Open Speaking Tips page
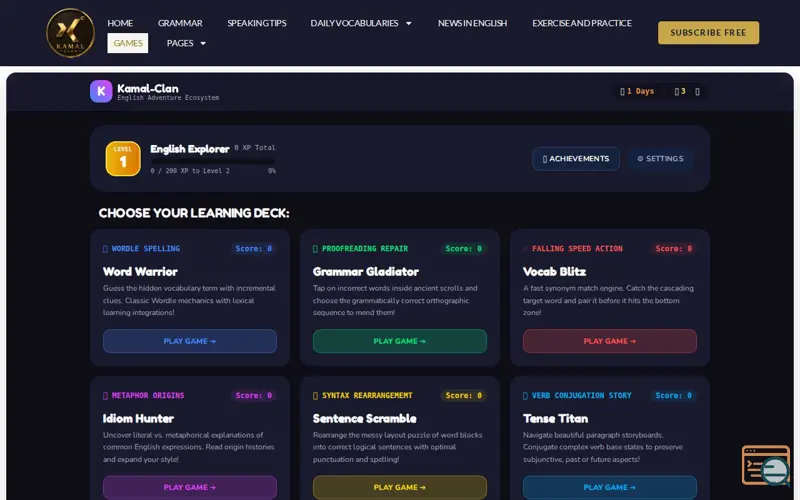Viewport: 800px width, 500px height. tap(257, 23)
